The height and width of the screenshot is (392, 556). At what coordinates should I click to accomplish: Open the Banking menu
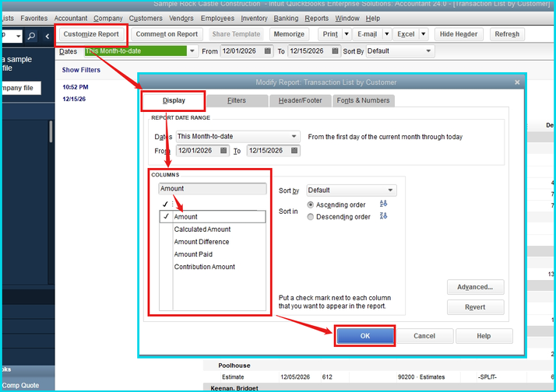(x=286, y=18)
